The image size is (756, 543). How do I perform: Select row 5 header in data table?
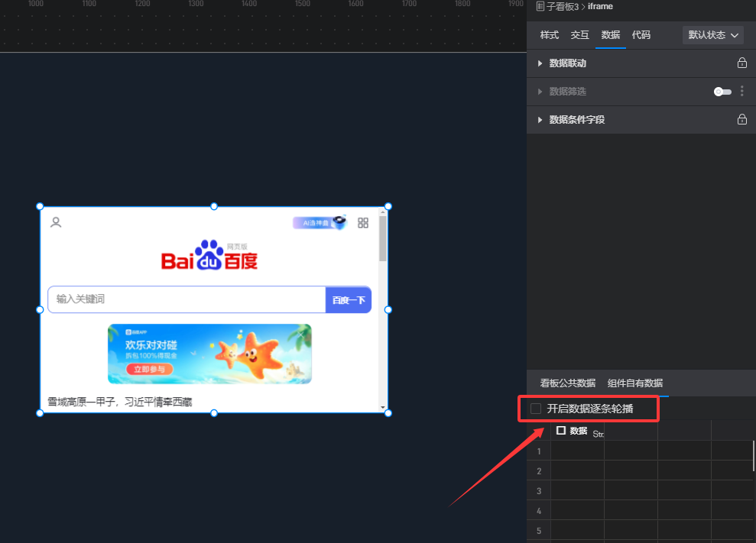point(539,531)
